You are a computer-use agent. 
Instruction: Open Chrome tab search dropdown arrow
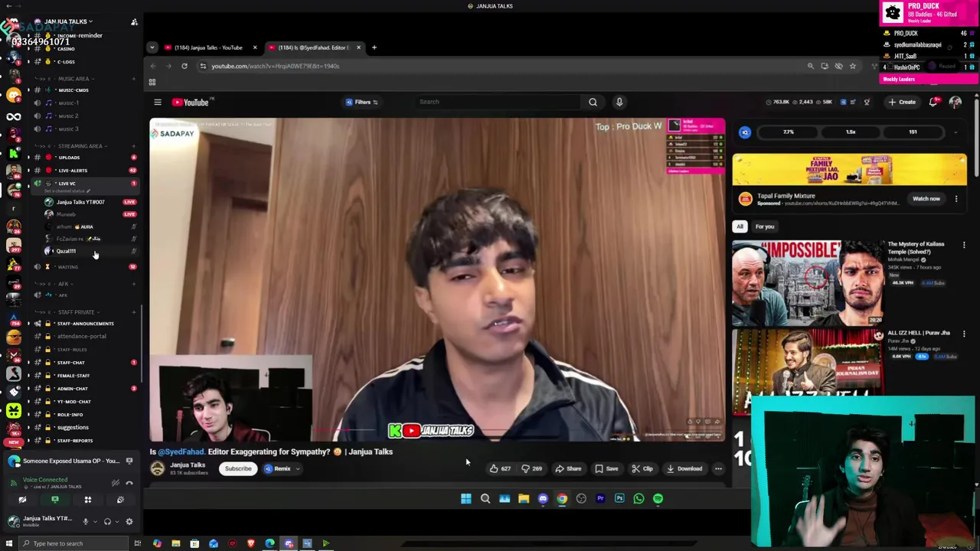point(152,47)
